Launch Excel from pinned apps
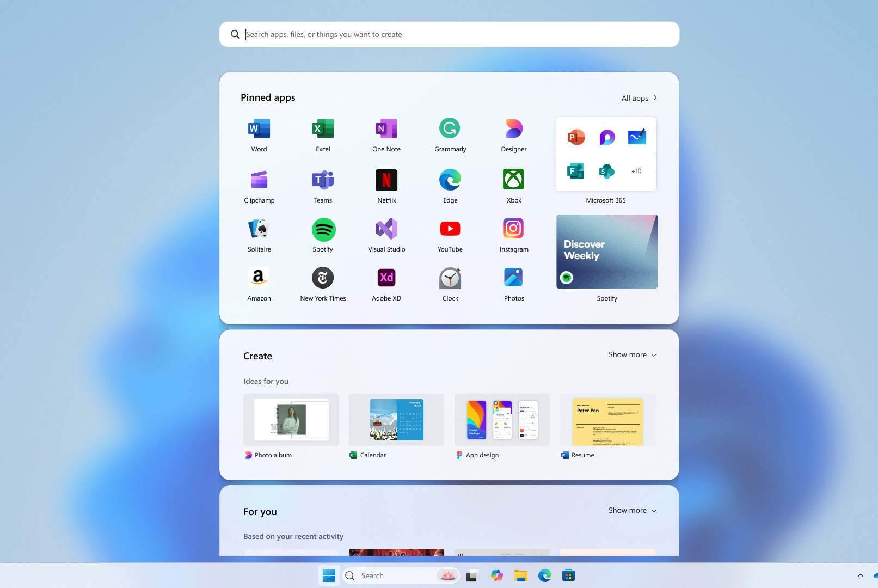The image size is (878, 588). (x=323, y=134)
